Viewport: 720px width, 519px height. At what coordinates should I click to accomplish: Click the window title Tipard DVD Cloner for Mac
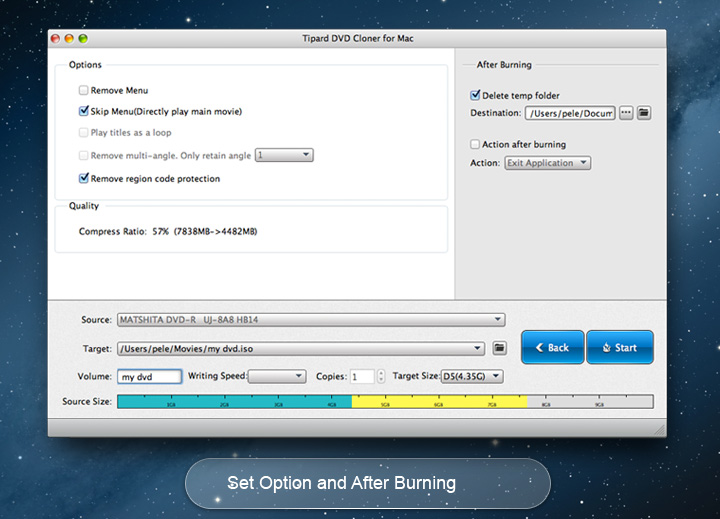[358, 39]
